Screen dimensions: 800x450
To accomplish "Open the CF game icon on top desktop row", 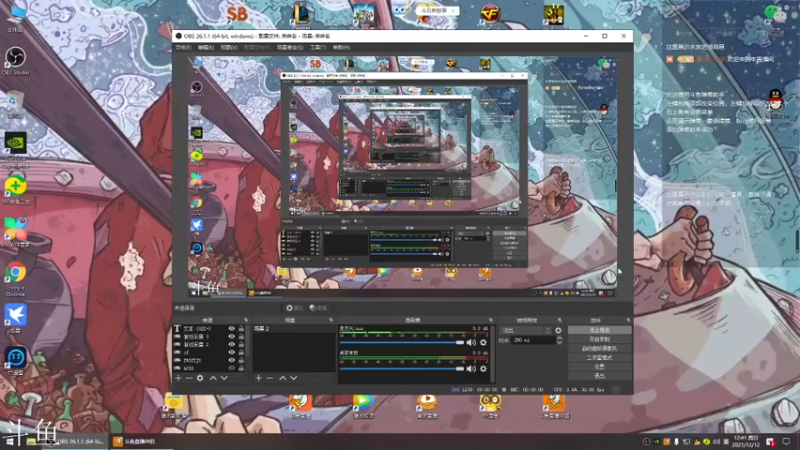I will (490, 14).
